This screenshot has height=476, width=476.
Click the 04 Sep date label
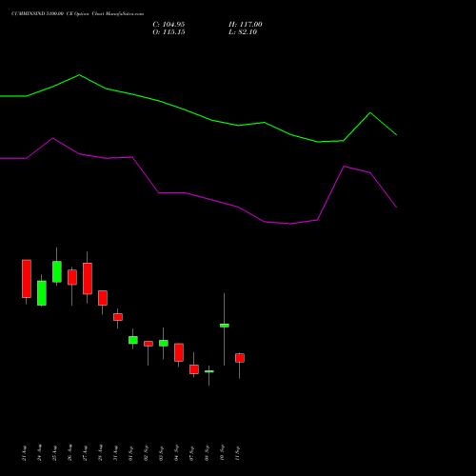click(177, 453)
